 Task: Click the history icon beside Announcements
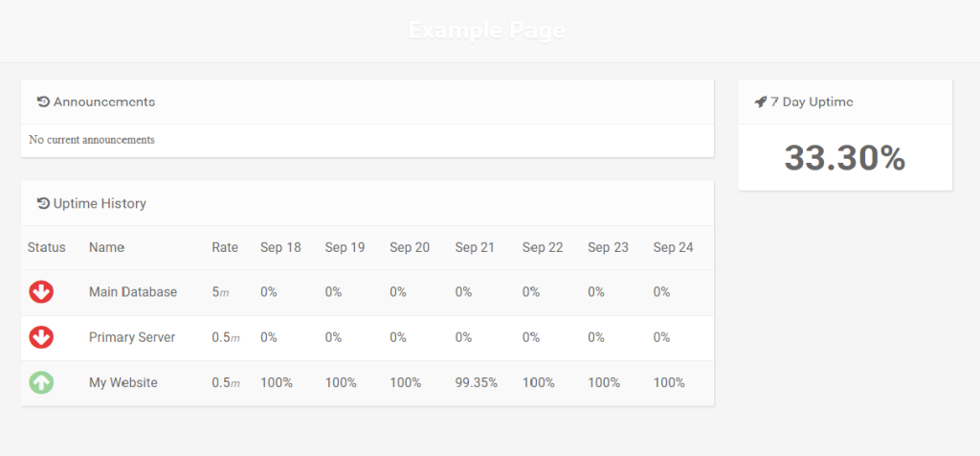point(43,102)
